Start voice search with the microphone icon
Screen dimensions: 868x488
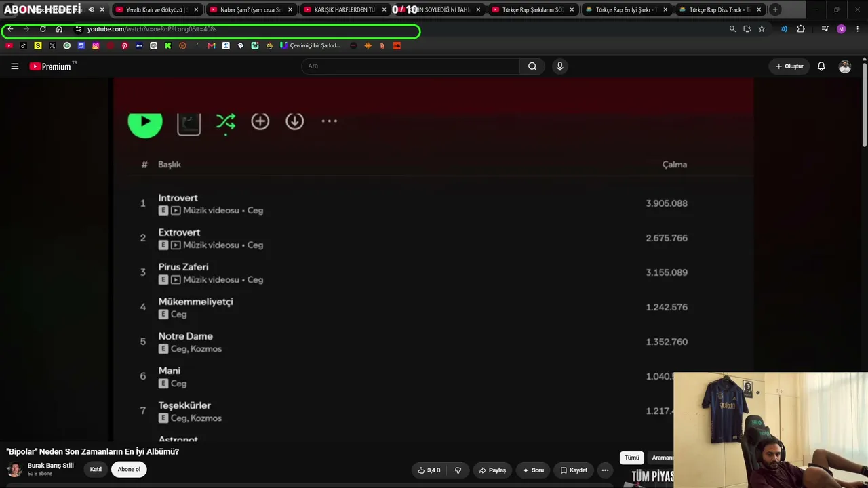point(559,66)
